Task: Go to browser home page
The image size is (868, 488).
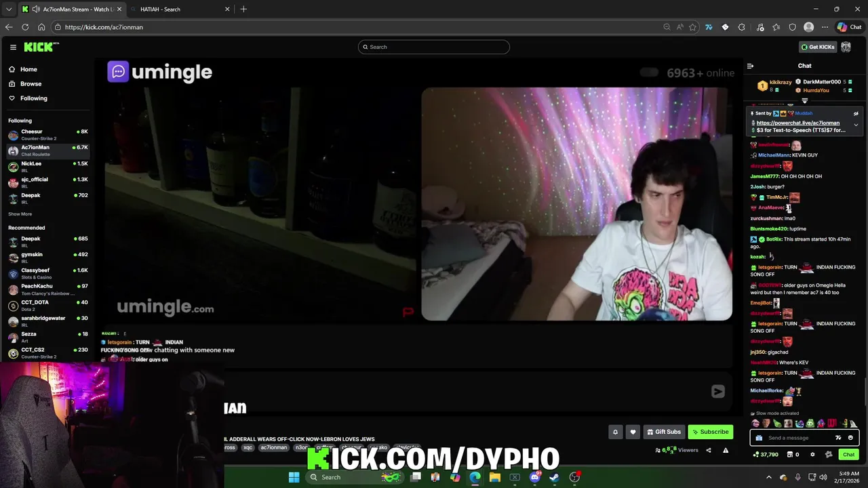Action: (41, 27)
